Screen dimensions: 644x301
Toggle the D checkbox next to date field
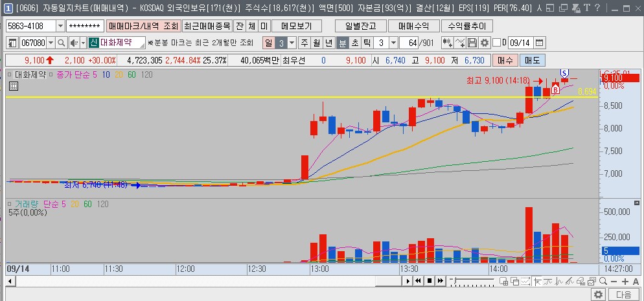(496, 43)
